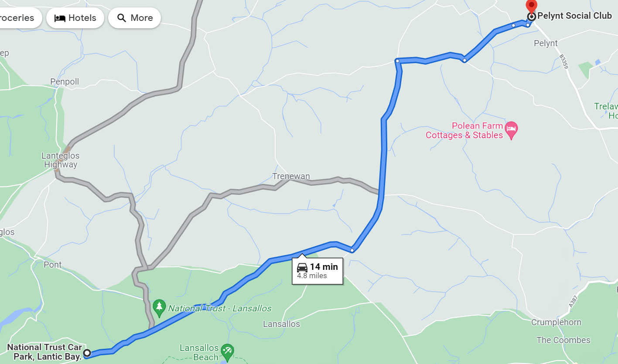The height and width of the screenshot is (364, 618).
Task: Click the Pelynt Social Club label
Action: tap(574, 16)
